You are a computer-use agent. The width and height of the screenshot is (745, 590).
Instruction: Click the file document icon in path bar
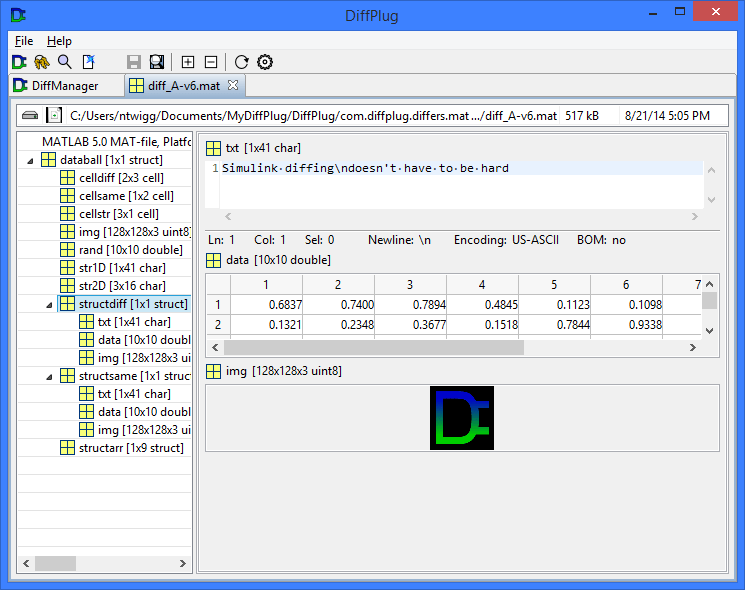[x=54, y=115]
